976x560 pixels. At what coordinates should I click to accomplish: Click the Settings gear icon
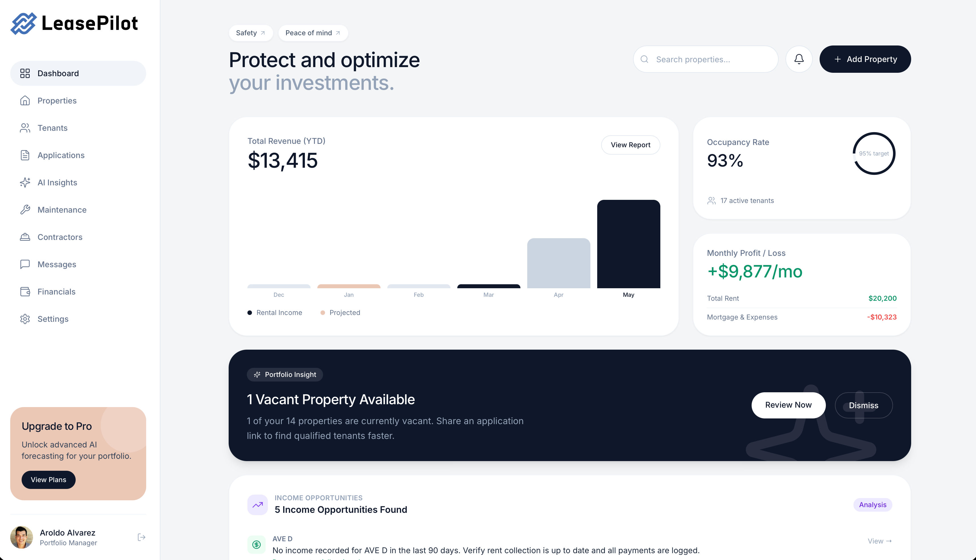pyautogui.click(x=25, y=319)
